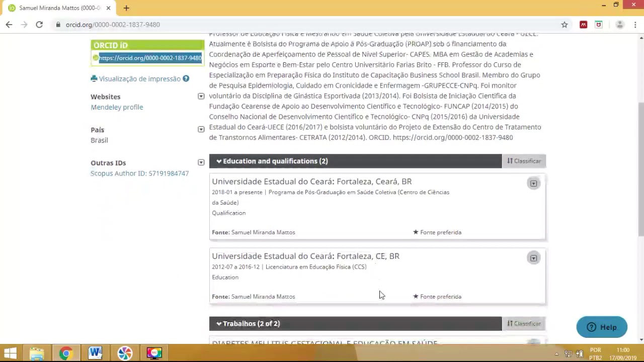Open the Mendeley browser extension icon
This screenshot has height=362, width=644.
click(583, 25)
